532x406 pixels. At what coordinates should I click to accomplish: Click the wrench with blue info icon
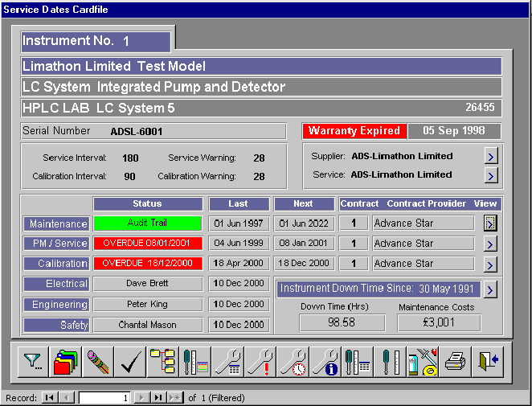(325, 362)
